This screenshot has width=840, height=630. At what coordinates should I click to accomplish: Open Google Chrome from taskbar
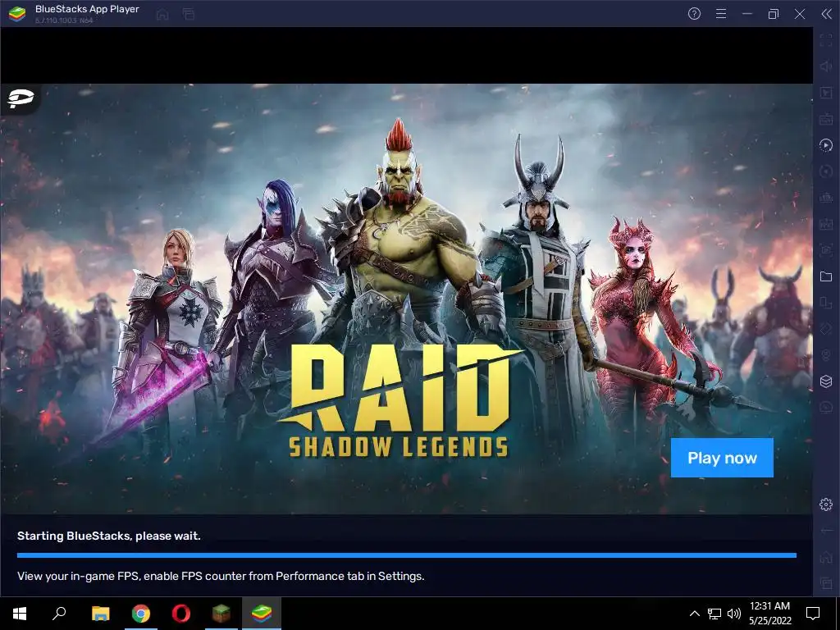(x=141, y=614)
